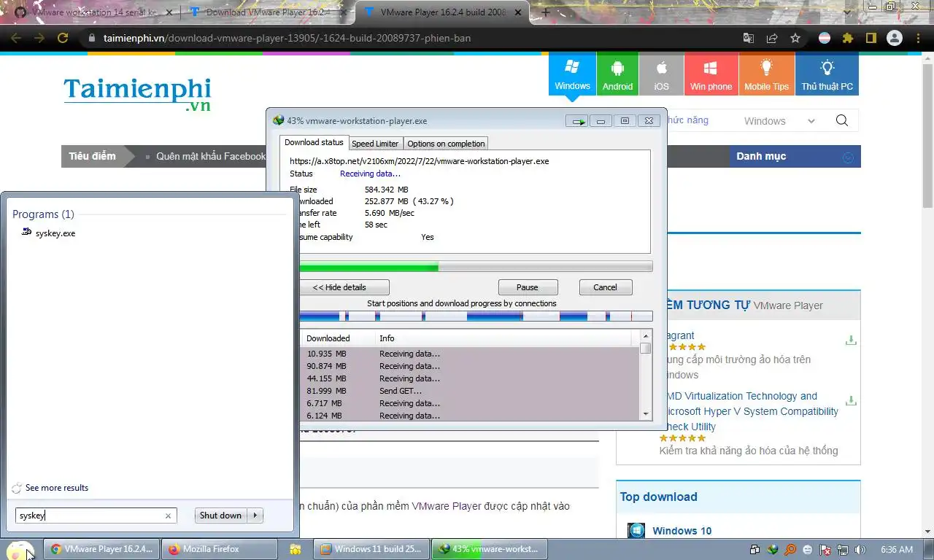Open a new Chrome tab
Viewport: 934px width, 560px height.
pyautogui.click(x=546, y=12)
